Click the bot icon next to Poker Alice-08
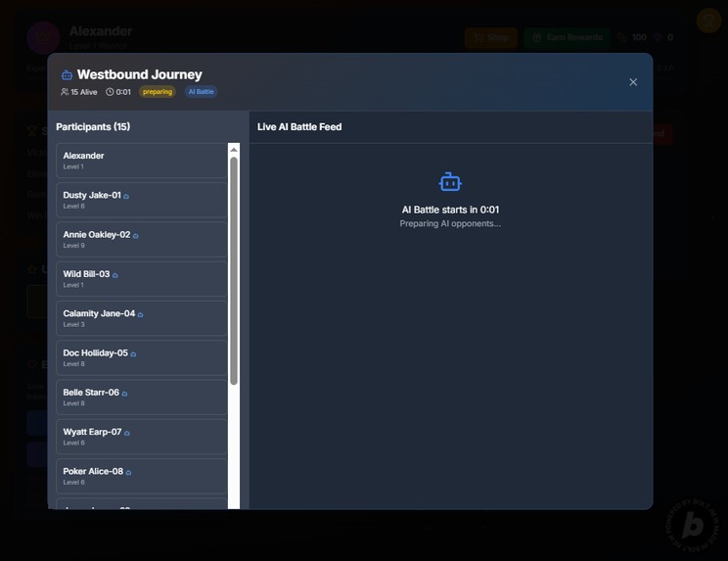Viewport: 728px width, 561px height. (x=128, y=473)
